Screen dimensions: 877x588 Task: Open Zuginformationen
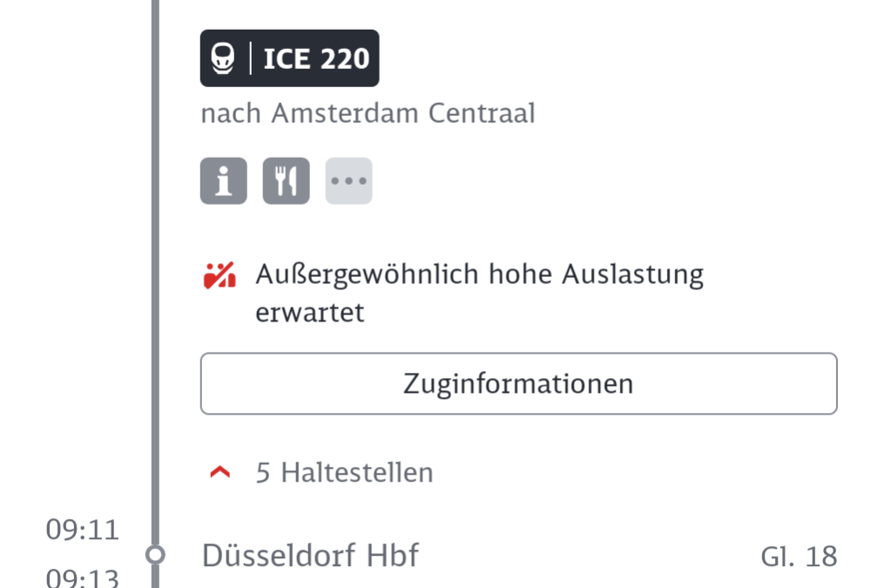pos(518,383)
